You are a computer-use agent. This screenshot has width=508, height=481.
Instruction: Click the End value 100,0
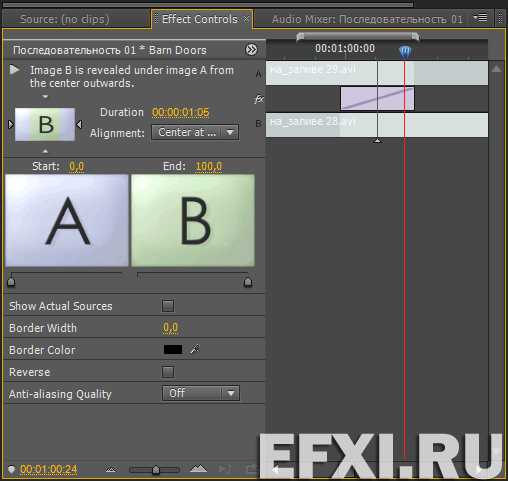point(209,166)
